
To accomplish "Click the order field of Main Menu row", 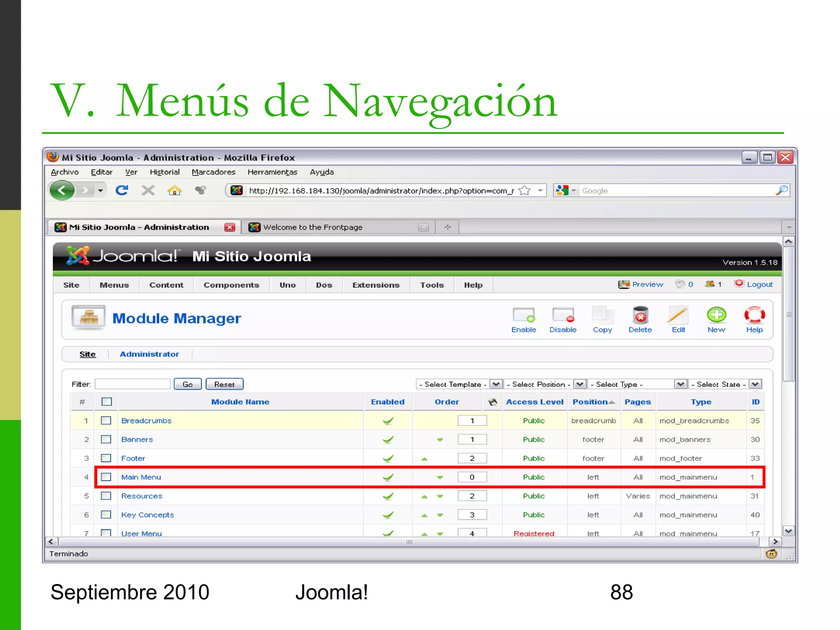I will [472, 477].
